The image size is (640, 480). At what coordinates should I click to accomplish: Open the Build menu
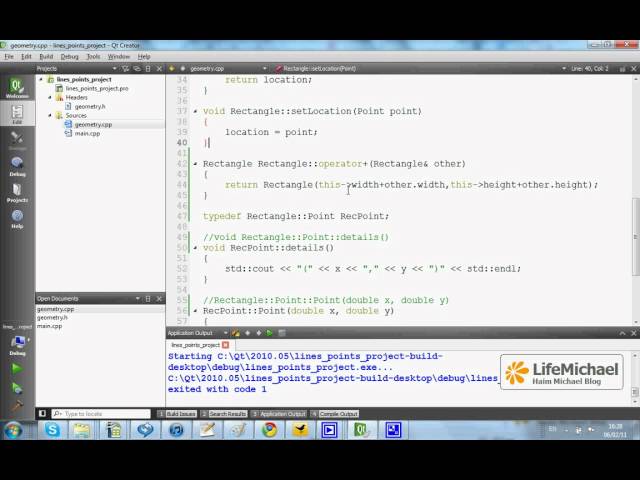(x=46, y=56)
